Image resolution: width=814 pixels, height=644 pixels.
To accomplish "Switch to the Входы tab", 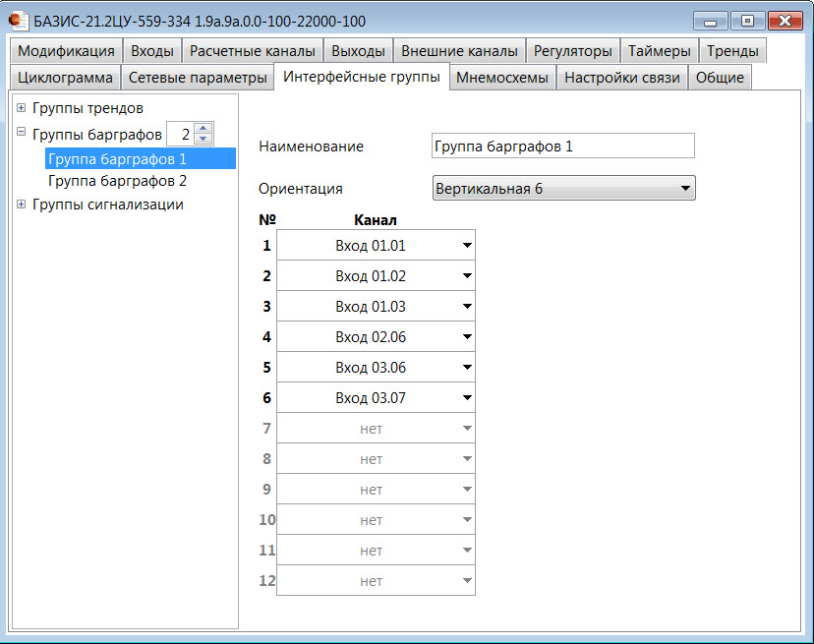I will (x=152, y=51).
